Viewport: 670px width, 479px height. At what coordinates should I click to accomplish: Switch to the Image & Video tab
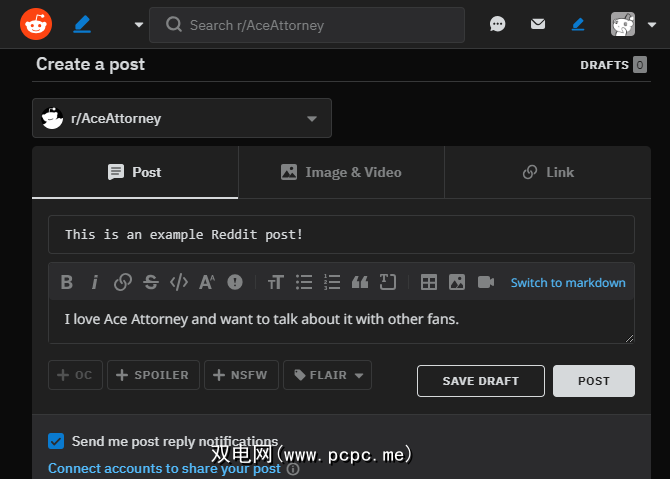tap(341, 172)
